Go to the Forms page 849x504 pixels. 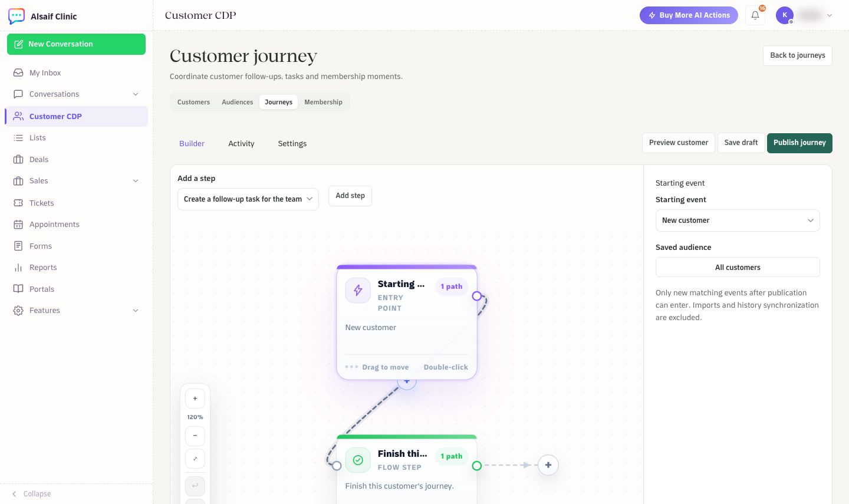[x=76, y=246]
